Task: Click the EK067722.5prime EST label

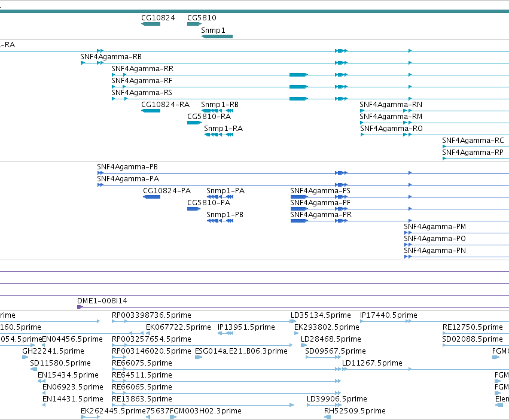Action: click(178, 327)
